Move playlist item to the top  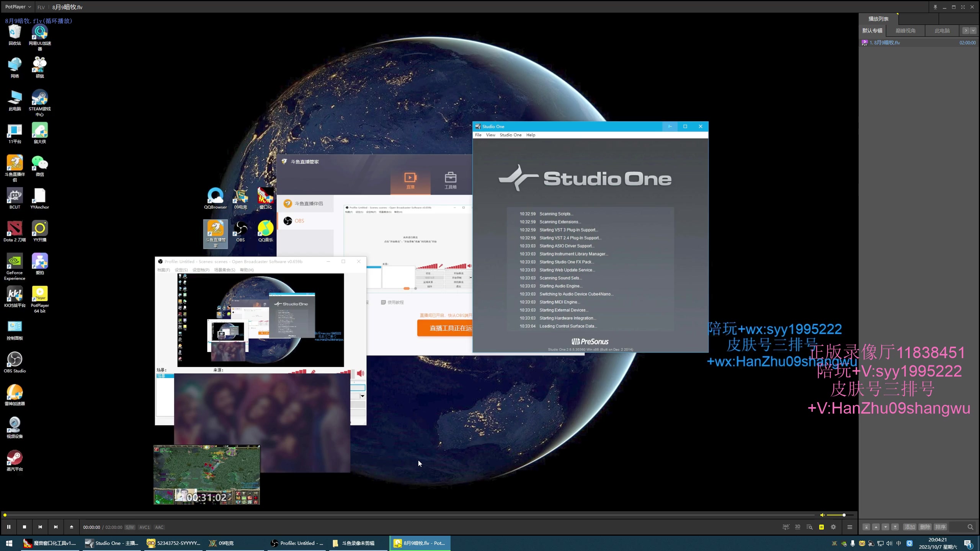point(866,527)
